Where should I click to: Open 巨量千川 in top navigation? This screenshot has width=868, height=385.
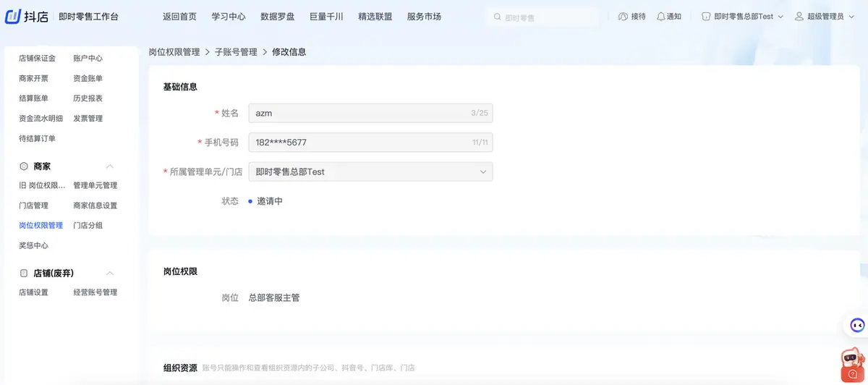pyautogui.click(x=326, y=17)
